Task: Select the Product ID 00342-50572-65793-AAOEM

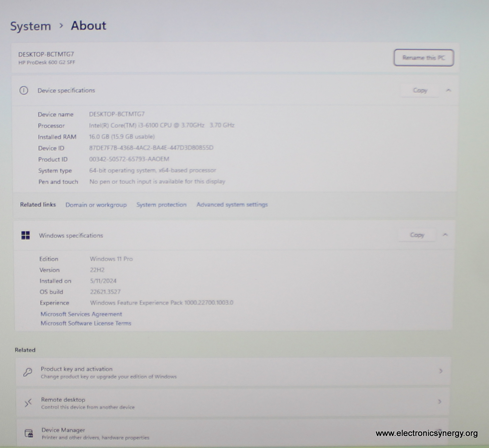Action: coord(129,159)
